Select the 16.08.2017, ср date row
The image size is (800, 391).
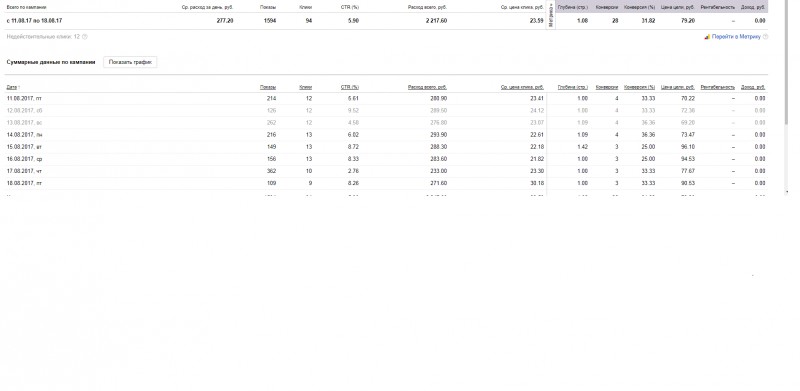tap(387, 159)
